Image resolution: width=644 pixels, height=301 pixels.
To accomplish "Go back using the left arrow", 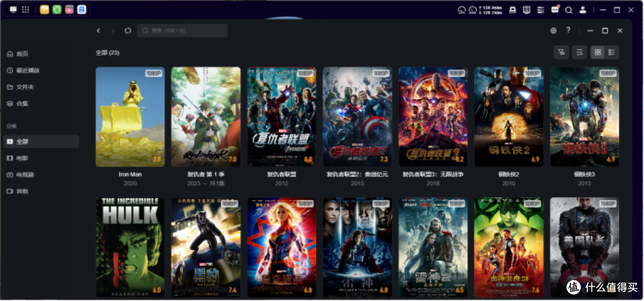I will click(x=98, y=30).
